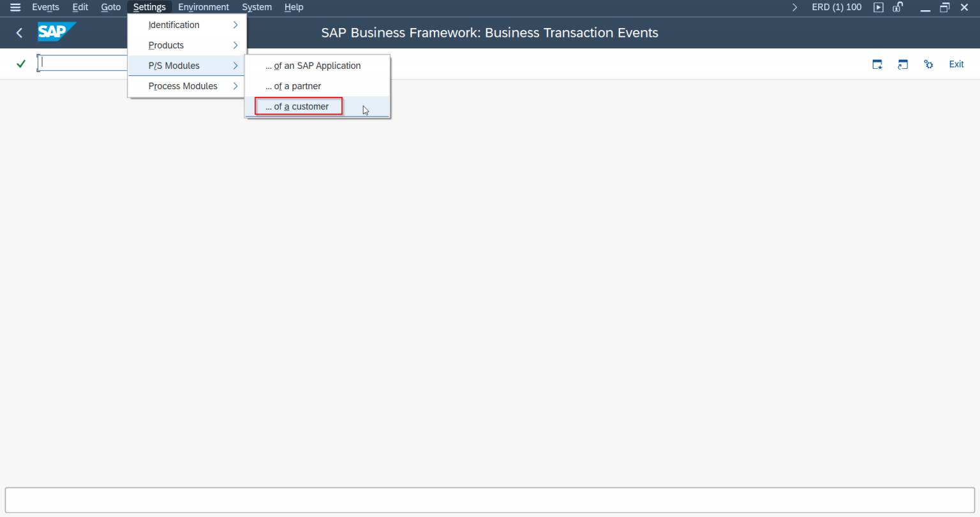Click into the transaction command field
Screen dimensions: 980x517
coord(83,63)
